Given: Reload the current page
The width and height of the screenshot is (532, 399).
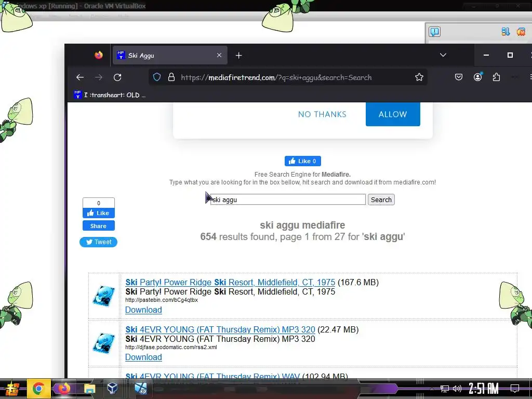Looking at the screenshot, I should pyautogui.click(x=117, y=77).
